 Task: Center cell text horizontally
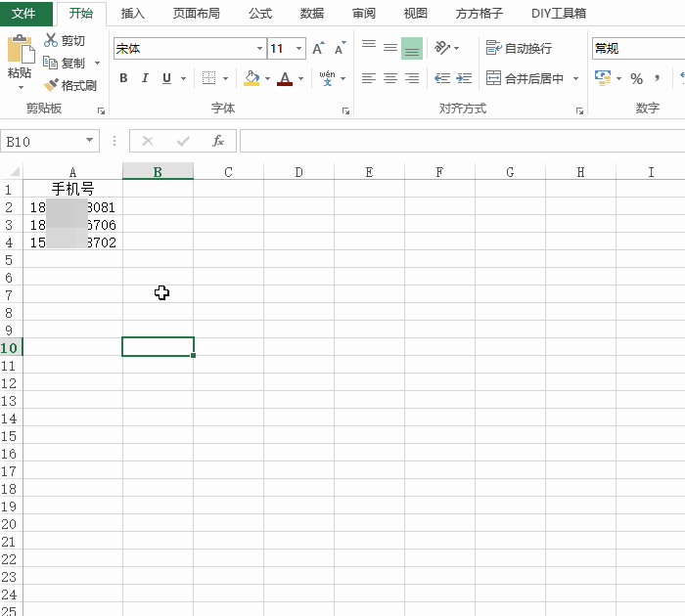click(x=390, y=78)
